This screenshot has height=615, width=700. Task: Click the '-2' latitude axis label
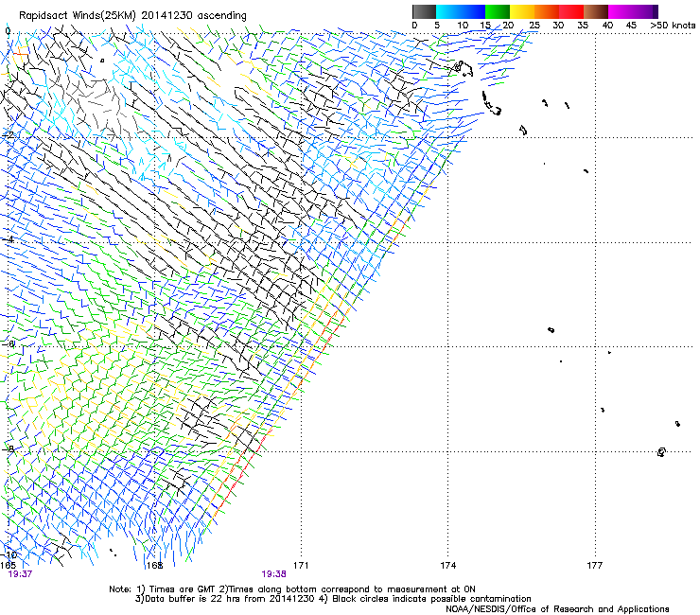[8, 135]
